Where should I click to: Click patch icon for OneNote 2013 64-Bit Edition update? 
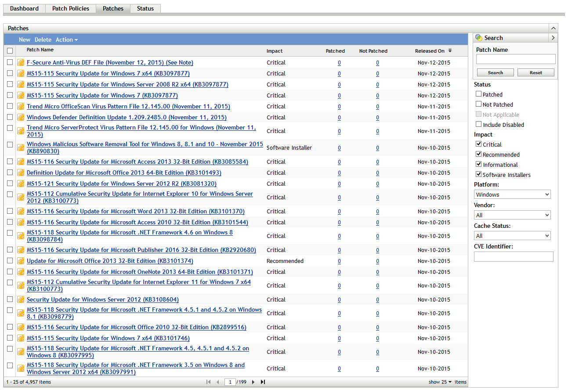[x=21, y=272]
